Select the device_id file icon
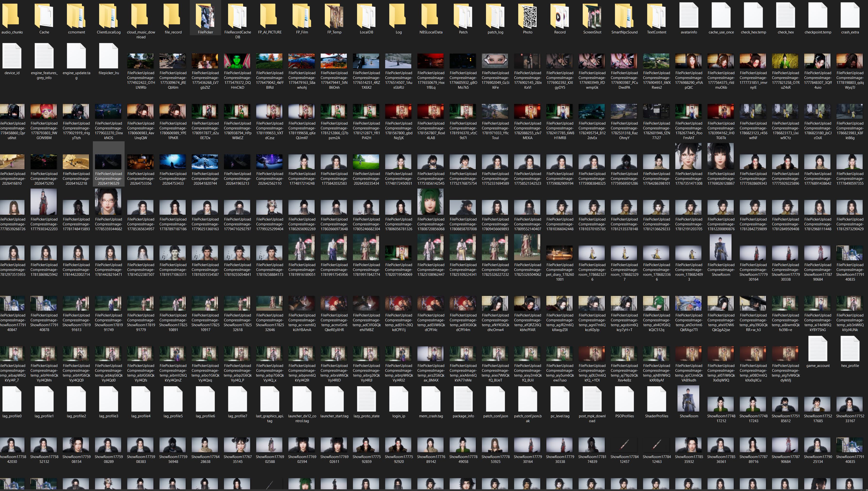The height and width of the screenshot is (491, 868). [12, 56]
